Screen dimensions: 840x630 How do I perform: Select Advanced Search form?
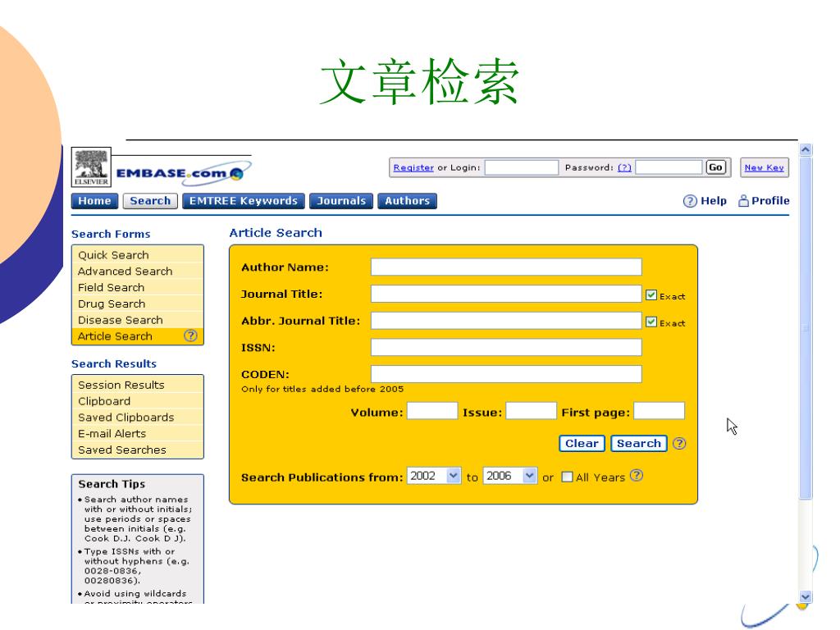(137, 271)
